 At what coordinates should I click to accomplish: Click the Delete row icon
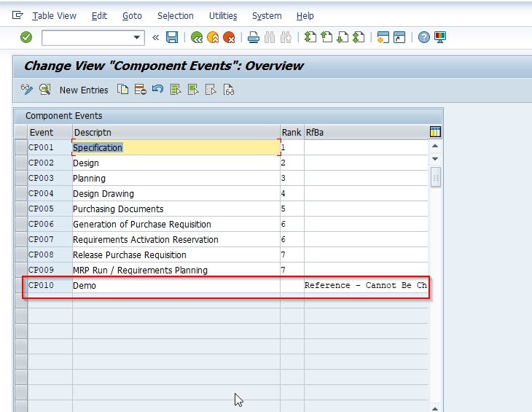pos(140,90)
